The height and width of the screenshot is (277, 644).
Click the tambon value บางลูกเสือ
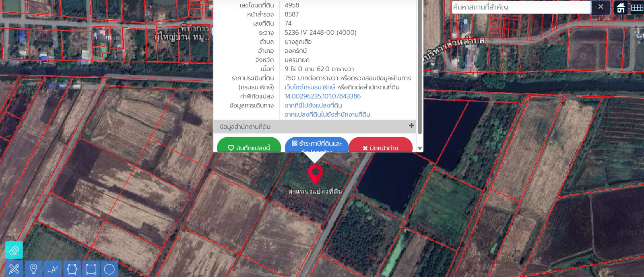point(298,42)
